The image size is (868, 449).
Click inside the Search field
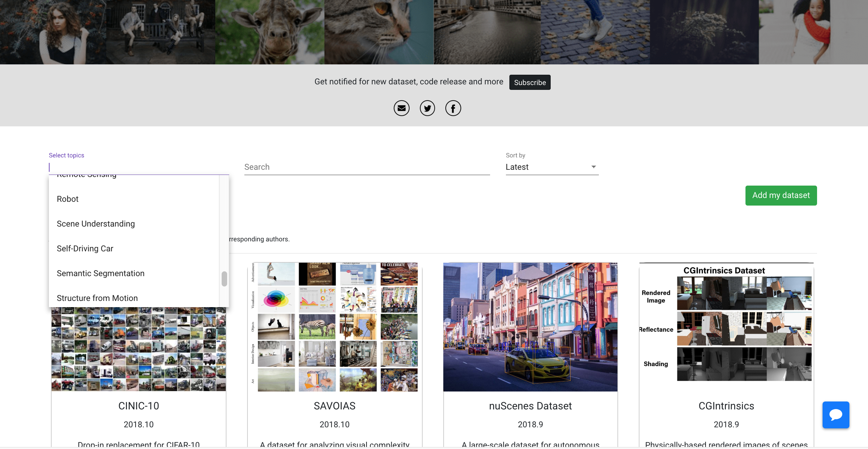pos(367,167)
